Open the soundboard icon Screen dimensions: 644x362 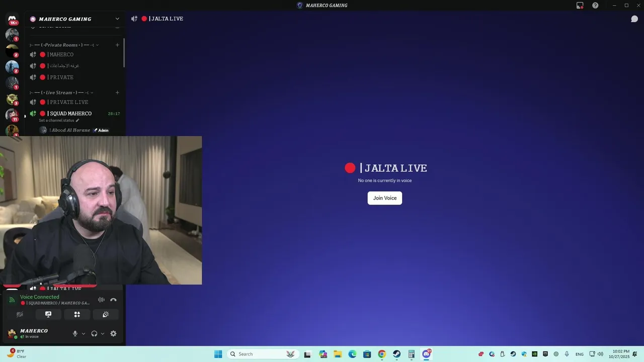point(106,314)
